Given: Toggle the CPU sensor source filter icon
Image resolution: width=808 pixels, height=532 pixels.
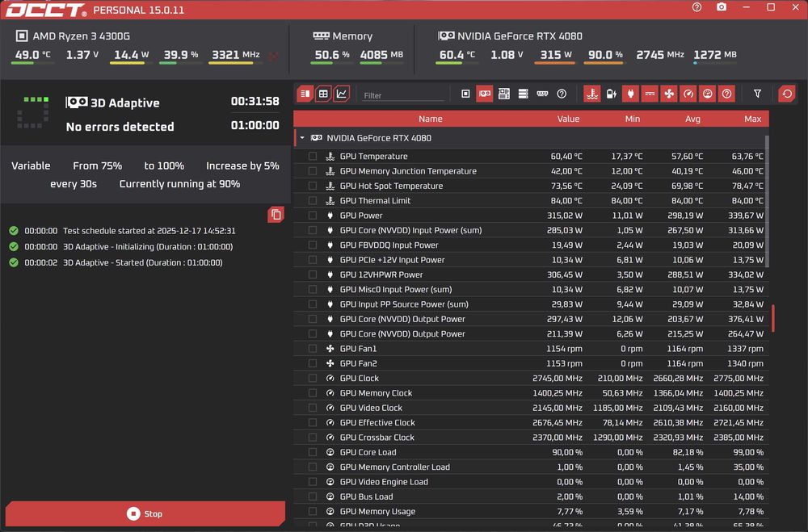Looking at the screenshot, I should point(465,94).
